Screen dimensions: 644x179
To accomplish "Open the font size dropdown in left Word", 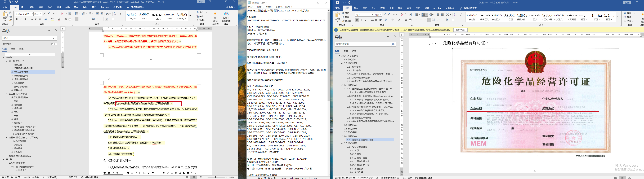I will 41,14.
